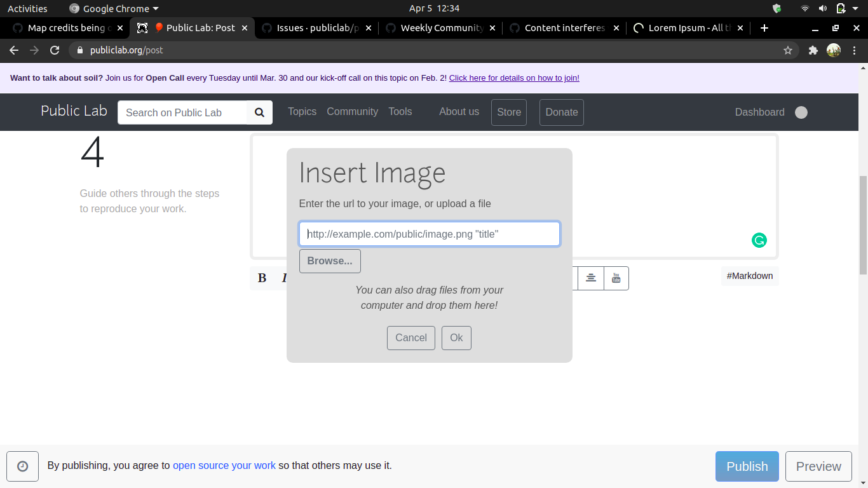
Task: Follow the open source your work link
Action: pos(224,466)
